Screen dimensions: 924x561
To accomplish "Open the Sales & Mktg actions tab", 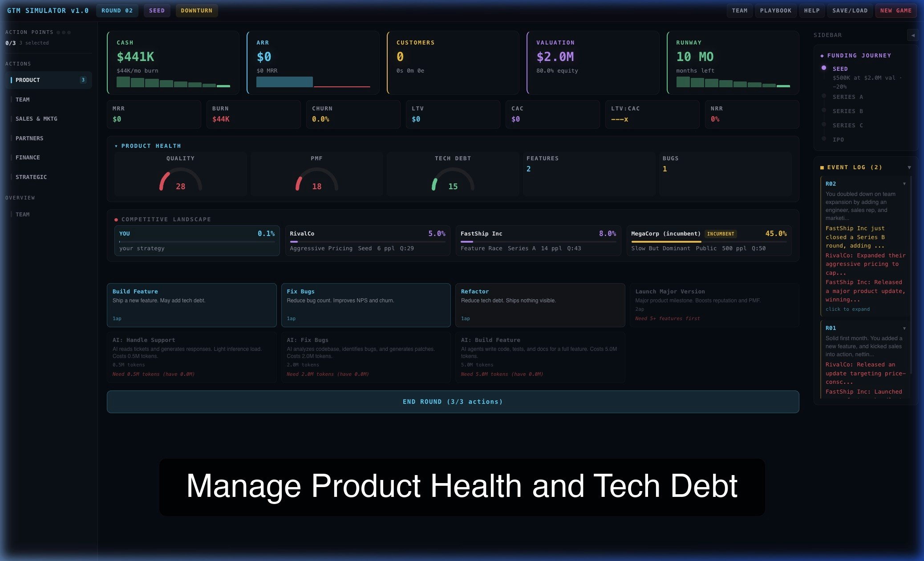I will click(36, 119).
